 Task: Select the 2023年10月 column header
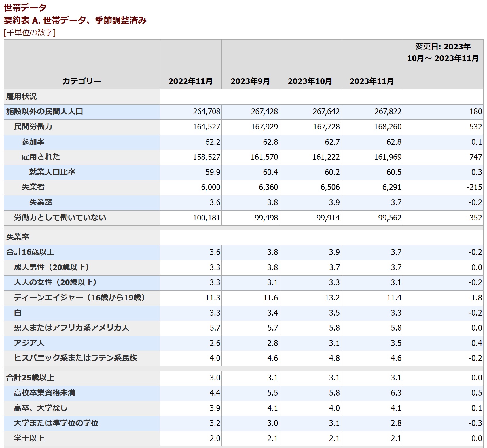pos(310,81)
